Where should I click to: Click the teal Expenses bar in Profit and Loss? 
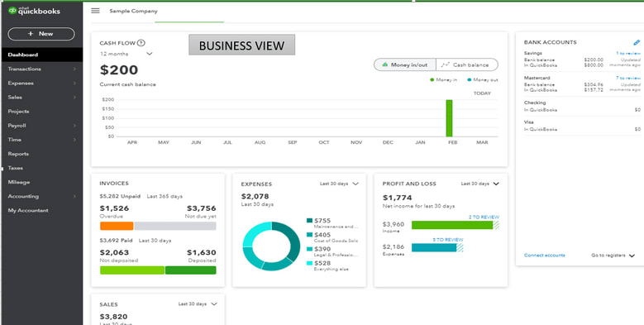434,247
